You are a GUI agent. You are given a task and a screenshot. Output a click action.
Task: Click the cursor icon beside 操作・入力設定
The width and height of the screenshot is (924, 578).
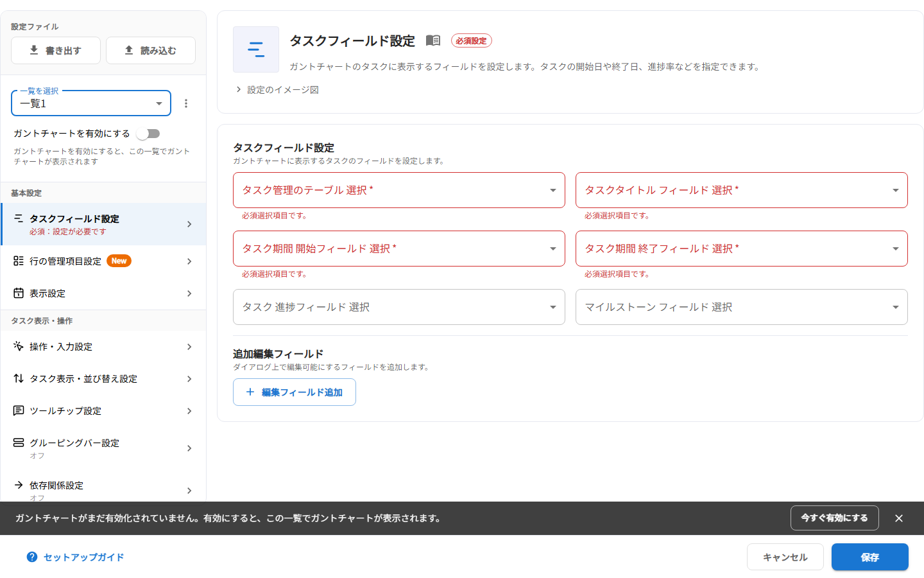(x=19, y=346)
